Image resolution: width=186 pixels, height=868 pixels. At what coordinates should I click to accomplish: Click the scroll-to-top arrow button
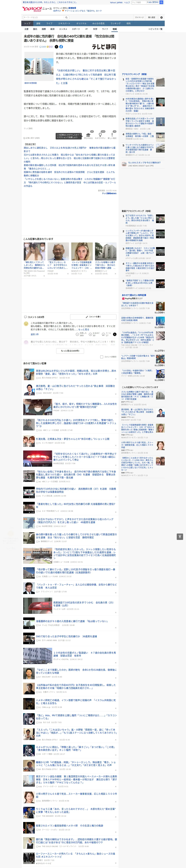tap(180, 536)
